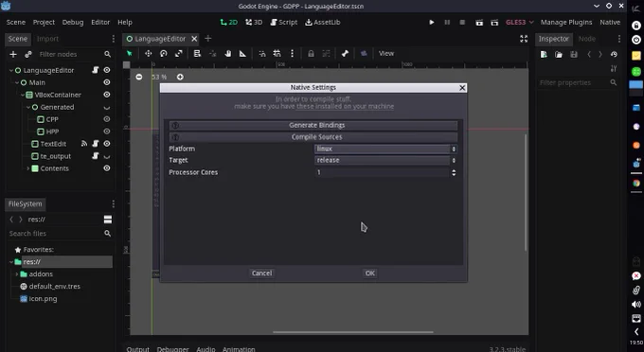
Task: Play the project
Action: (432, 22)
